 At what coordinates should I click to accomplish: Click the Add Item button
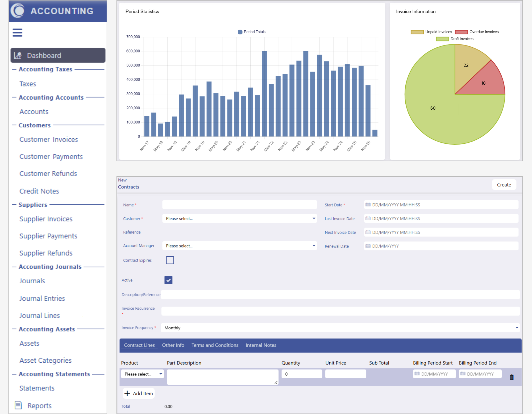click(x=139, y=393)
